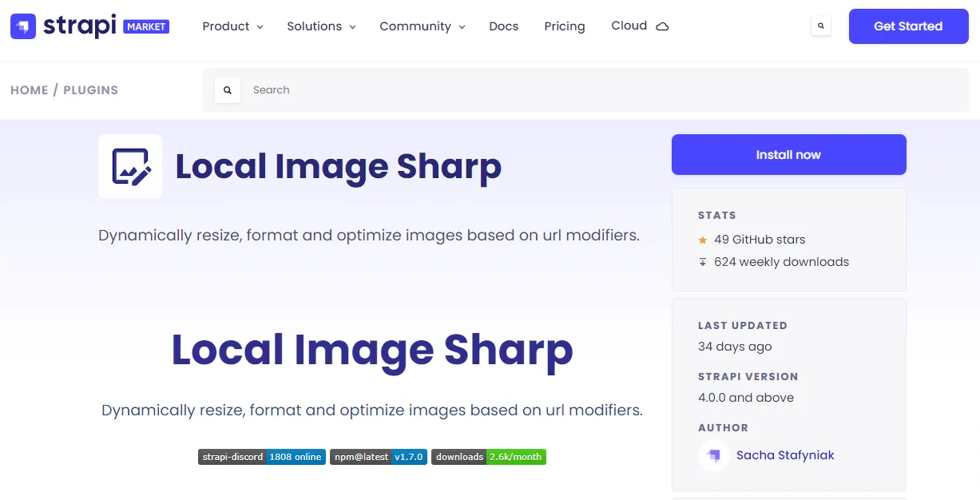Click the Get Started button
The height and width of the screenshot is (500, 980).
909,26
